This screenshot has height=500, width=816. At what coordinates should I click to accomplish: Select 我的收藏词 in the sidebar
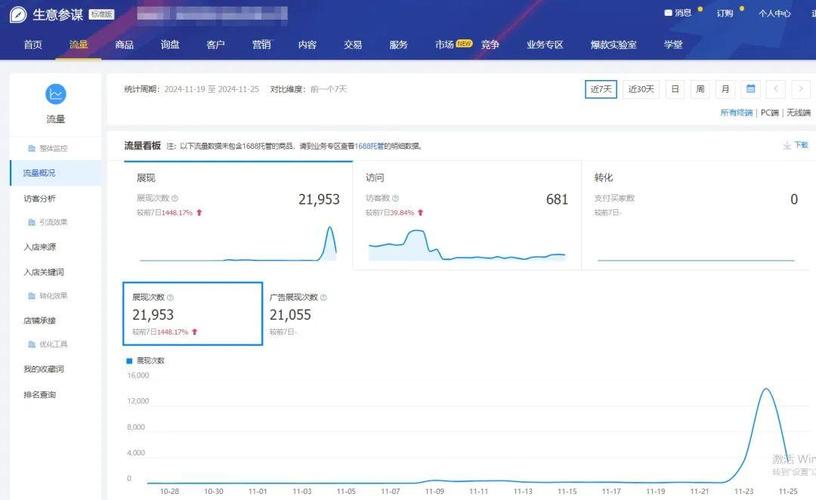[x=44, y=369]
